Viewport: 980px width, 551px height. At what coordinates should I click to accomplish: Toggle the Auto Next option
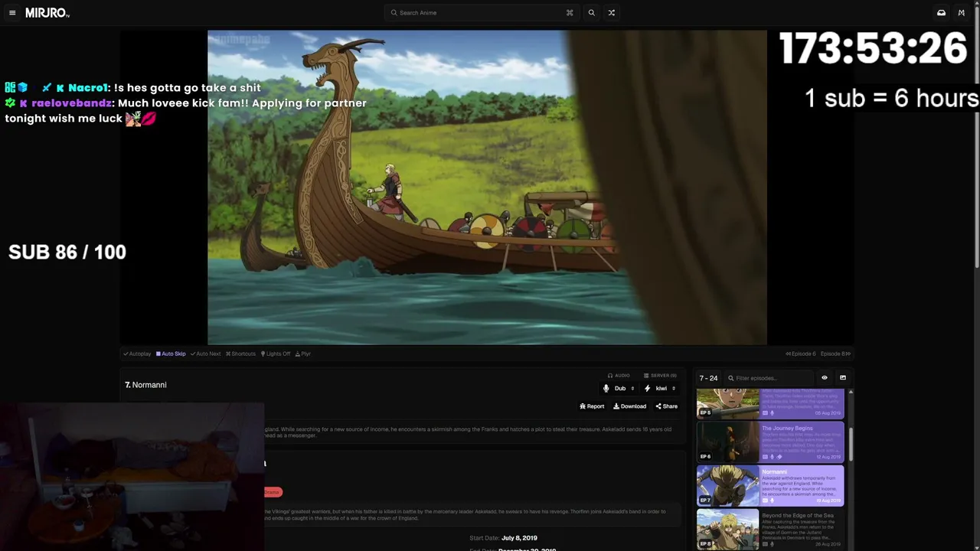[205, 354]
